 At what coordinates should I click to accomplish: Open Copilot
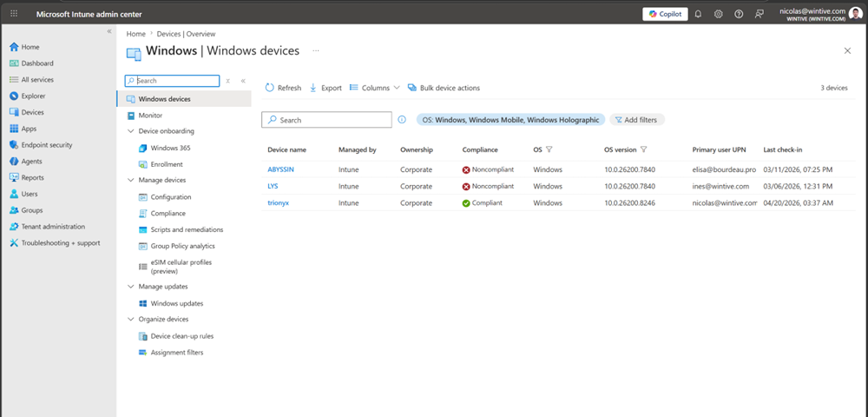coord(665,14)
